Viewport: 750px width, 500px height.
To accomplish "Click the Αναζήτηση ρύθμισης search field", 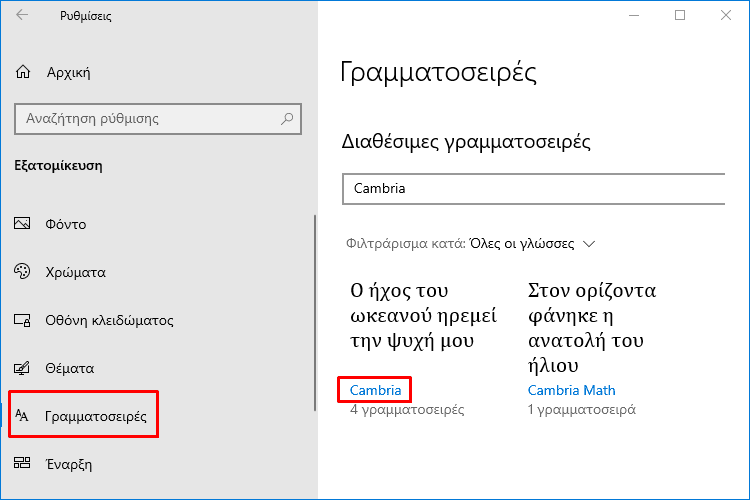I will (x=158, y=119).
